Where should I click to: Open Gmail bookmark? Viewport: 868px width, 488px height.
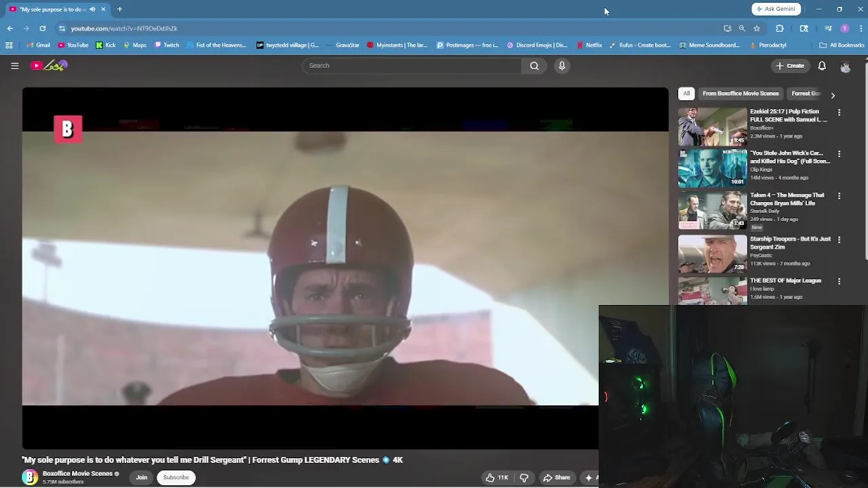pyautogui.click(x=38, y=45)
